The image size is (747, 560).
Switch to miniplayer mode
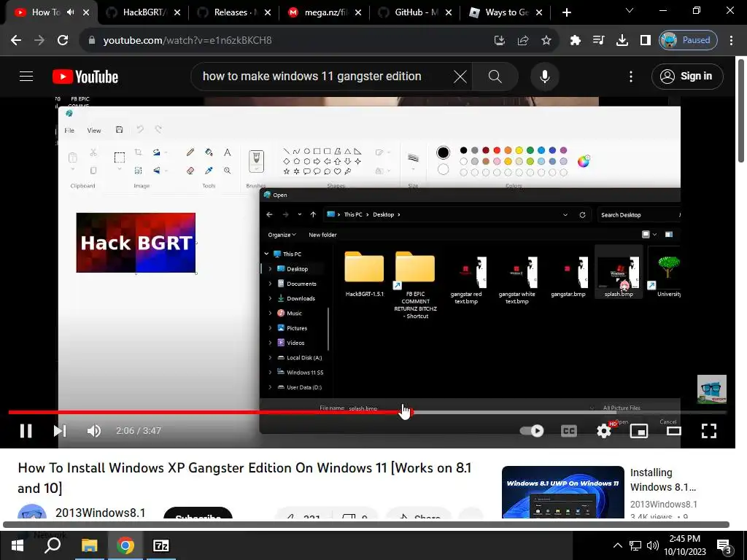pos(639,430)
